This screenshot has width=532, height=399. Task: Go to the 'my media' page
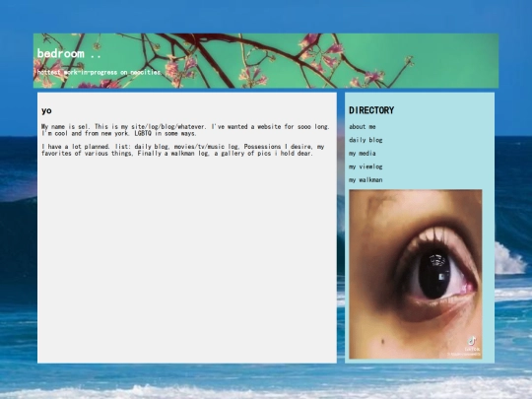(362, 154)
